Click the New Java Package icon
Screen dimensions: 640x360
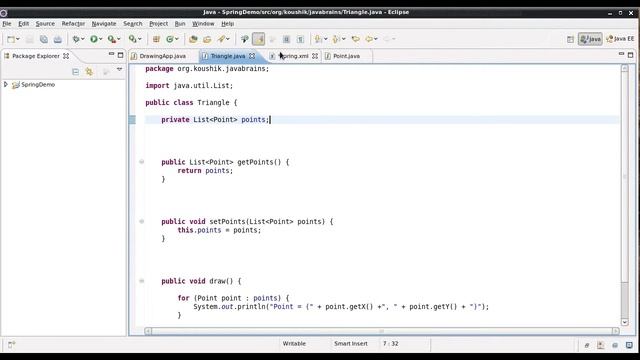156,39
